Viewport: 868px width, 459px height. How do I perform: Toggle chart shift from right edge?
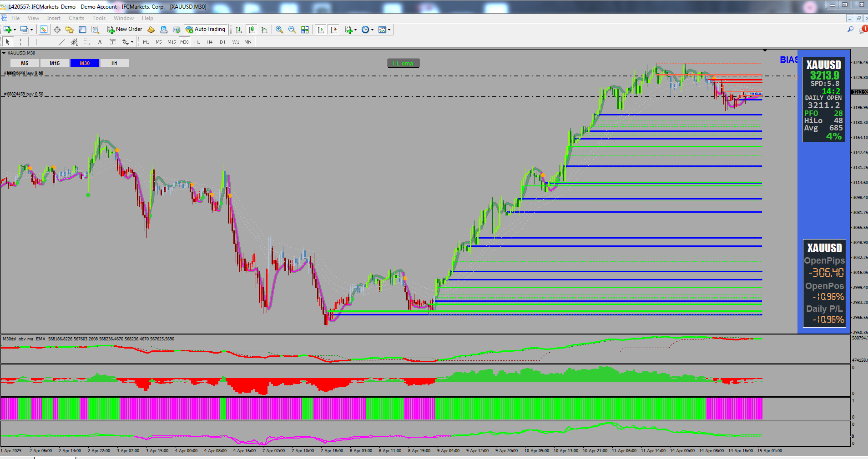coord(333,30)
